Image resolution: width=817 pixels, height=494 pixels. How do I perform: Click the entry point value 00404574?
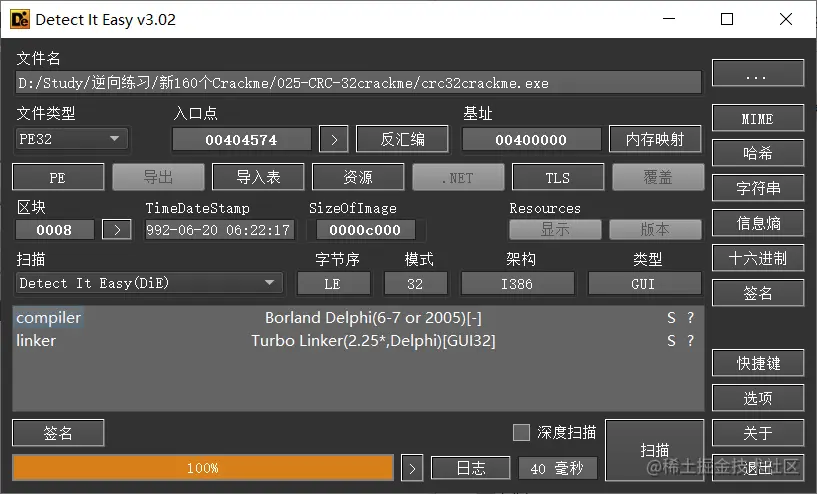coord(241,140)
